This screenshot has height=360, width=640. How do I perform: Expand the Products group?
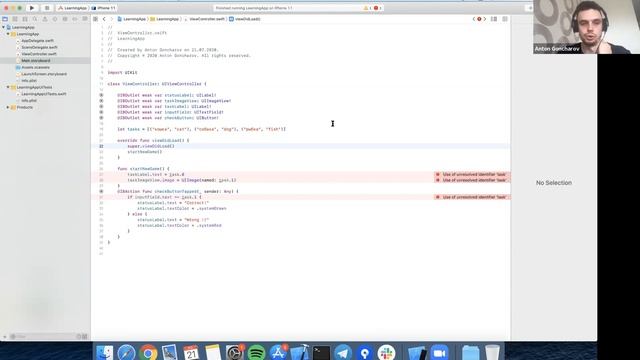(x=8, y=107)
